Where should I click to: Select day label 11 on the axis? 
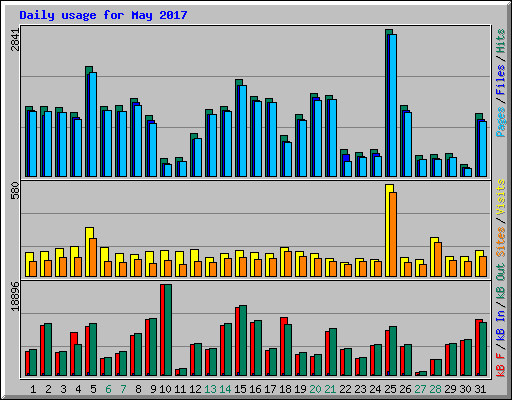tap(180, 389)
